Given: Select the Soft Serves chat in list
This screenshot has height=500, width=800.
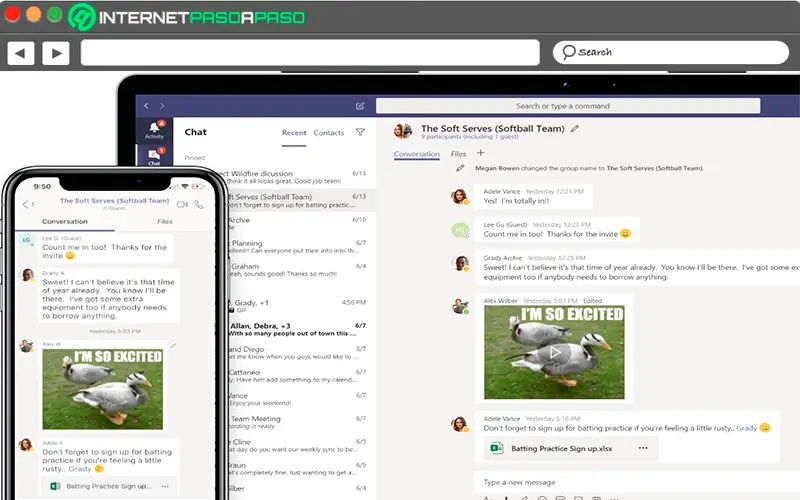Looking at the screenshot, I should point(299,201).
